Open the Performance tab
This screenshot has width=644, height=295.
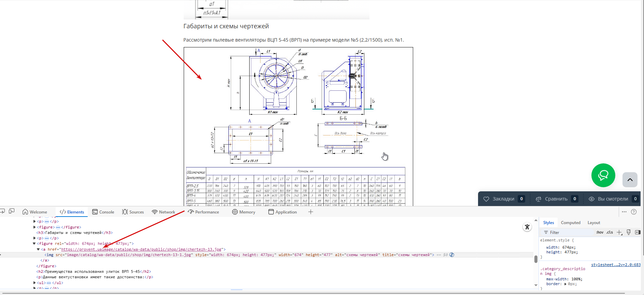click(204, 212)
